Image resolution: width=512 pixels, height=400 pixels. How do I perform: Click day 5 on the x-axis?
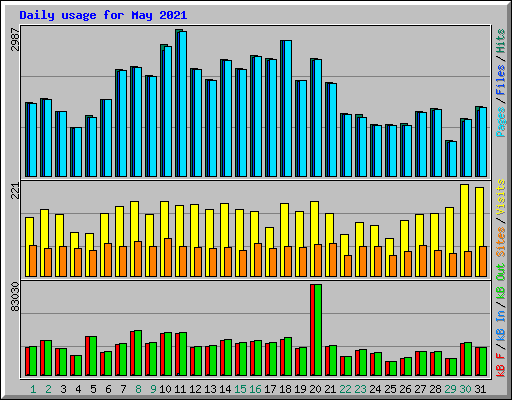[93, 389]
